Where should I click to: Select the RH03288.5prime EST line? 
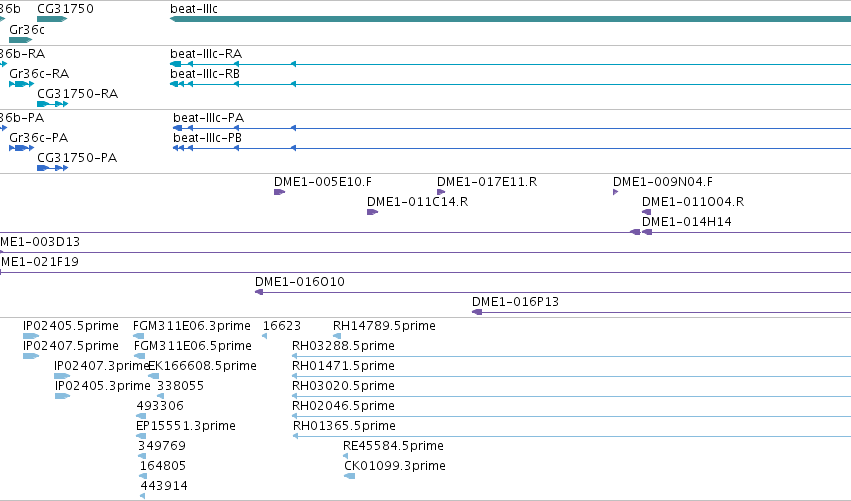click(571, 356)
